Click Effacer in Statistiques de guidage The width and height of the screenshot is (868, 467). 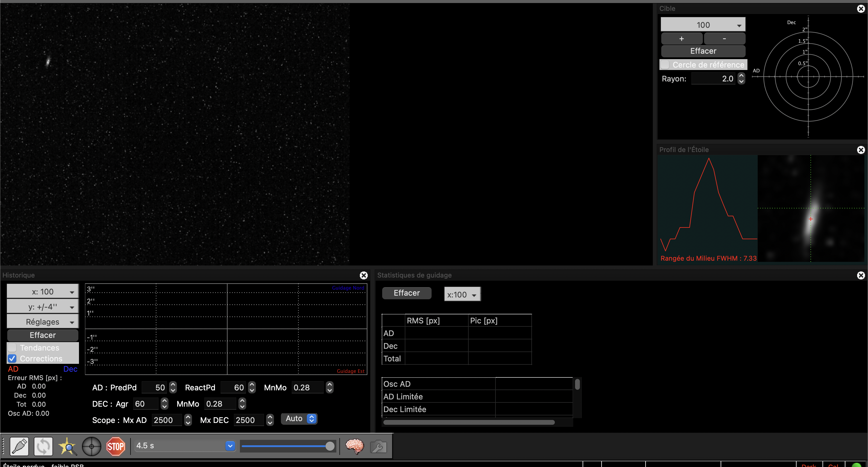[406, 293]
